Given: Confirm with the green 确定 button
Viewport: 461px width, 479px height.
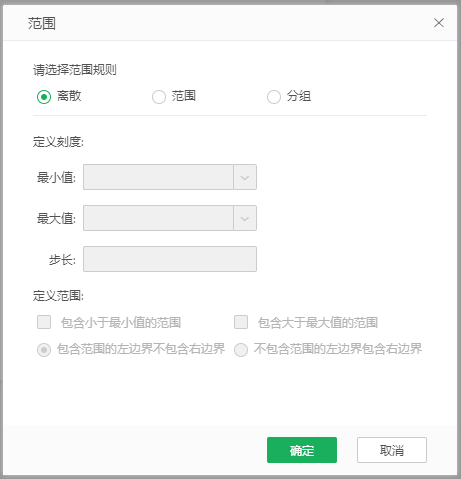Looking at the screenshot, I should point(302,450).
